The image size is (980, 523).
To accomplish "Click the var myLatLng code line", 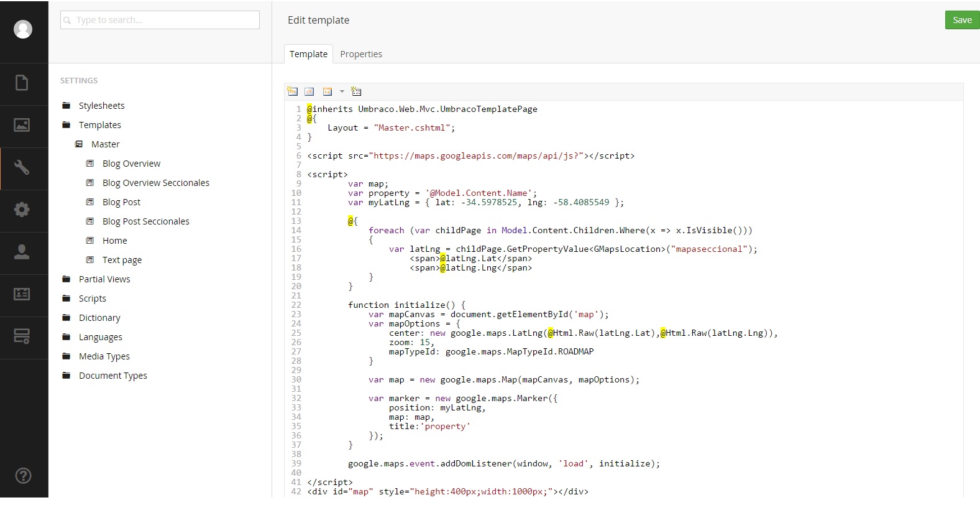I will [486, 202].
